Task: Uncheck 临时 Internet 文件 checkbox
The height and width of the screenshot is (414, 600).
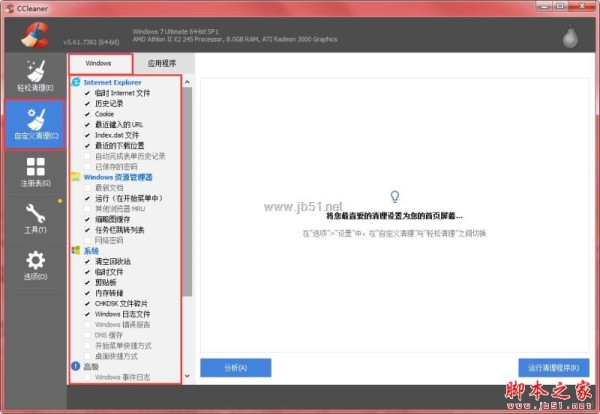Action: coord(88,92)
